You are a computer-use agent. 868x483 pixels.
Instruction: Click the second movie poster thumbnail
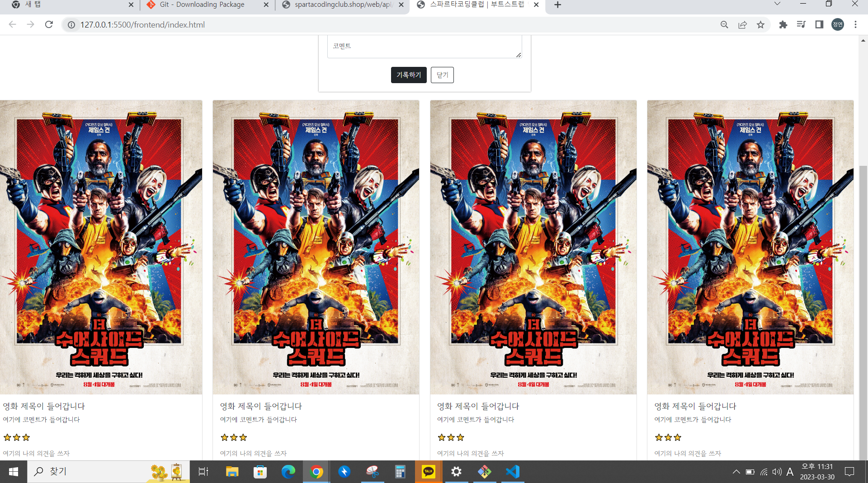tap(316, 247)
